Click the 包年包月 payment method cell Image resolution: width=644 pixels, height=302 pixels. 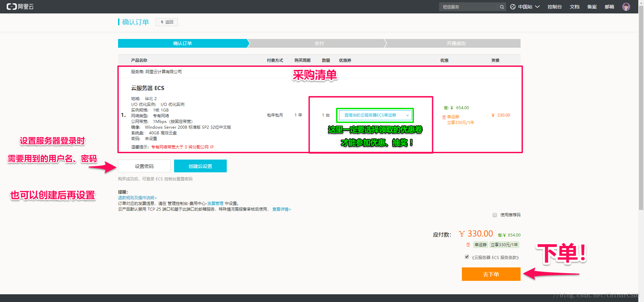tap(275, 115)
